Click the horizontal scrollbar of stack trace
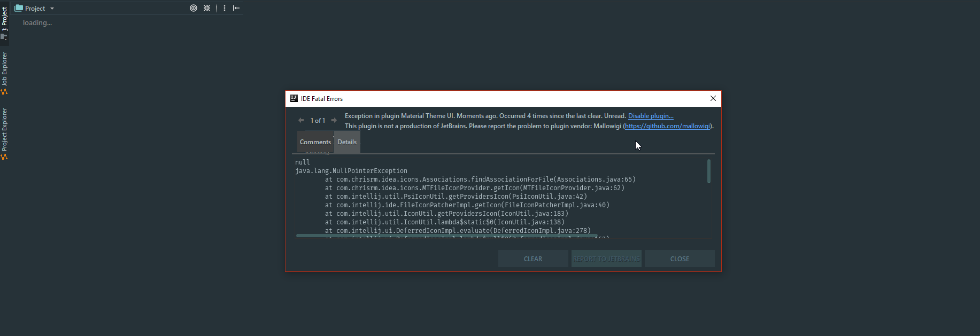Image resolution: width=980 pixels, height=336 pixels. (x=446, y=236)
